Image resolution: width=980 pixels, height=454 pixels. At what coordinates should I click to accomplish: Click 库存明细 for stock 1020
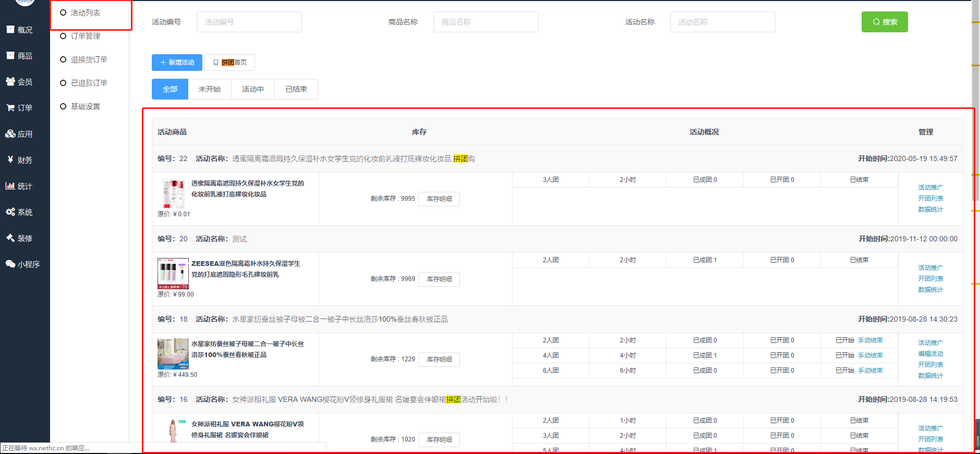tap(439, 440)
